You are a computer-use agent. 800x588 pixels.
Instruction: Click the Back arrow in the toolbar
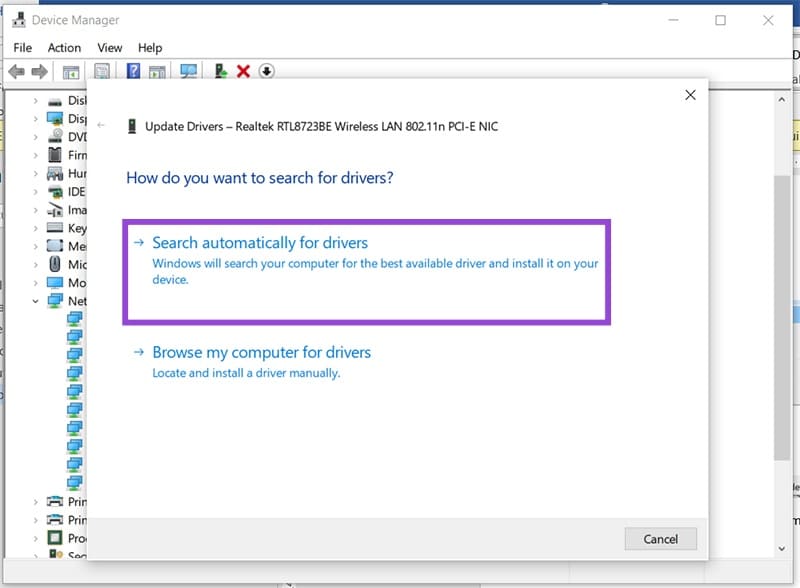point(16,72)
